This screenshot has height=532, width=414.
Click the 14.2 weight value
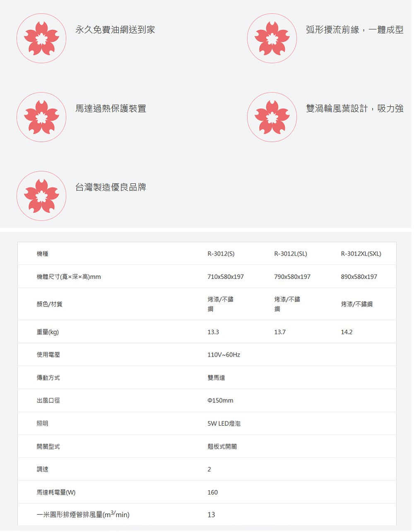pos(347,332)
